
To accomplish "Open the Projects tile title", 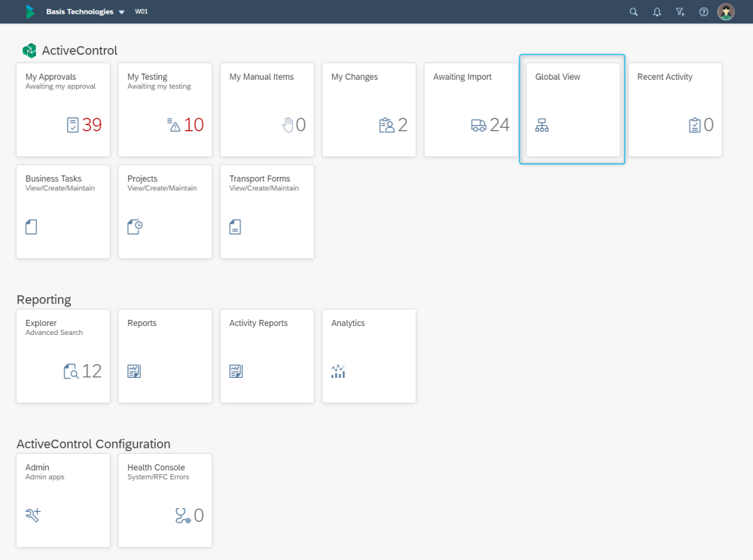I will [x=142, y=178].
